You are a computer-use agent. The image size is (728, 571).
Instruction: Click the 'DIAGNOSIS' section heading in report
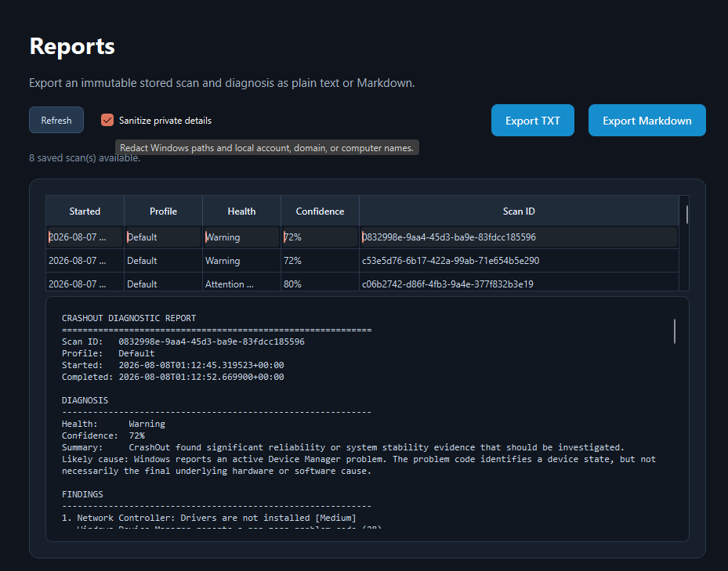[x=85, y=400]
